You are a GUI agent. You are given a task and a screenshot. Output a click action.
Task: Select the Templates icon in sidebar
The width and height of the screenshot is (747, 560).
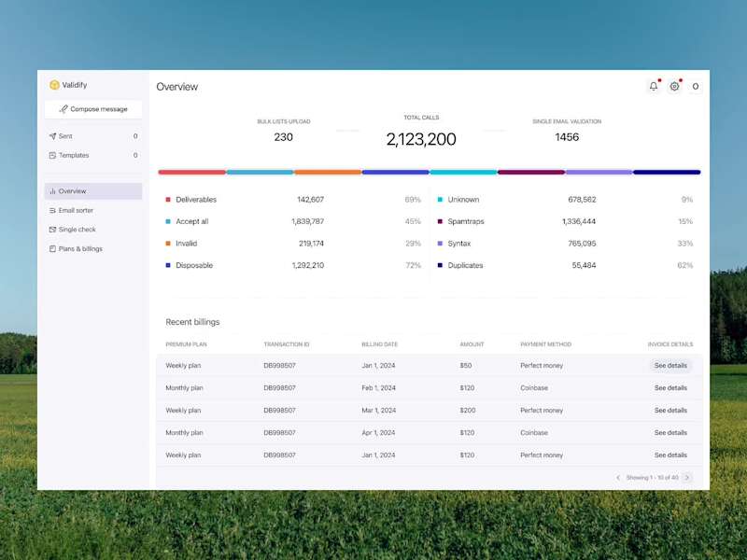pyautogui.click(x=50, y=155)
